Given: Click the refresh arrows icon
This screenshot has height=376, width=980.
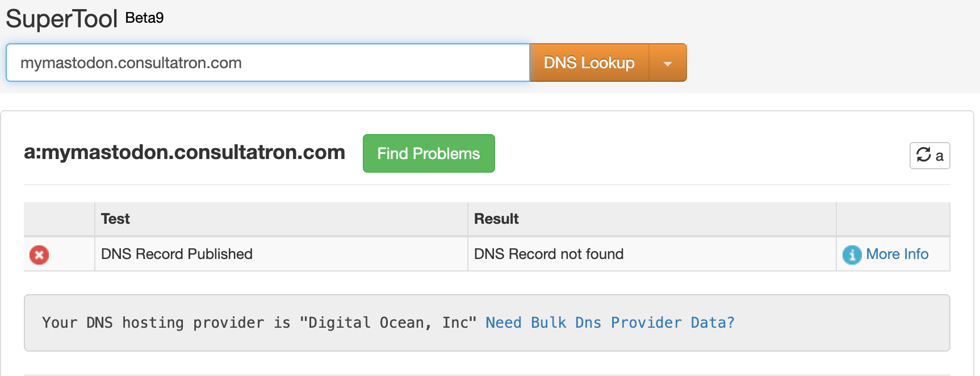Looking at the screenshot, I should click(924, 155).
